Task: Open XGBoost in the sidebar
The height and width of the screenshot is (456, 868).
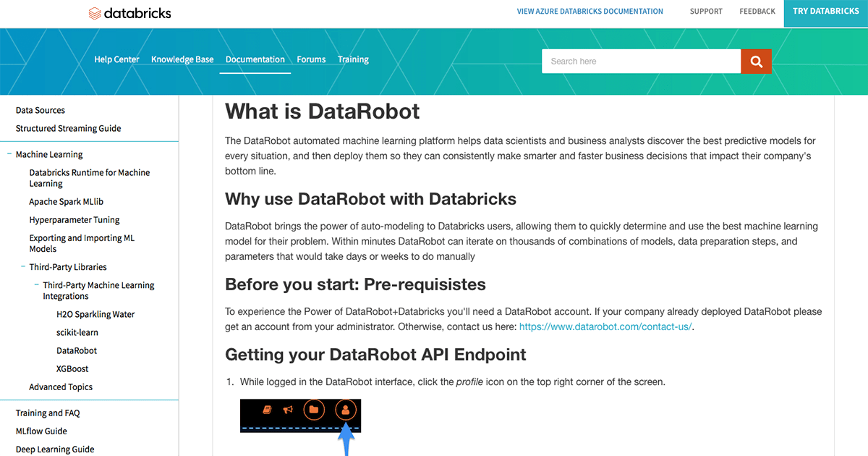Action: point(72,368)
